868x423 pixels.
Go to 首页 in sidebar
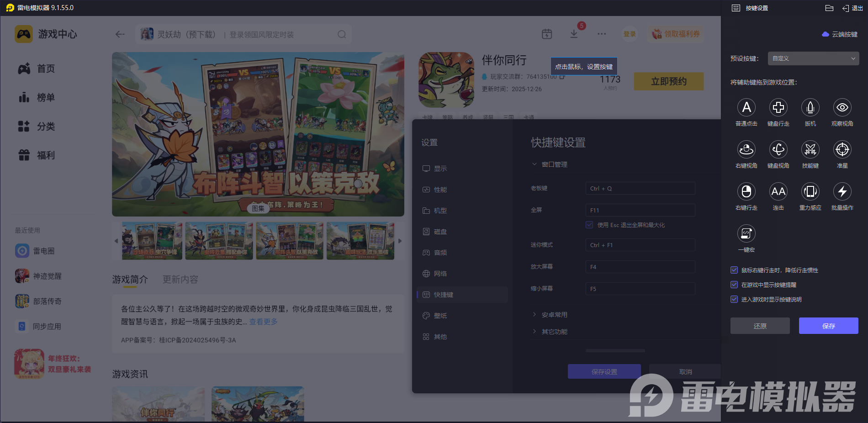click(37, 69)
